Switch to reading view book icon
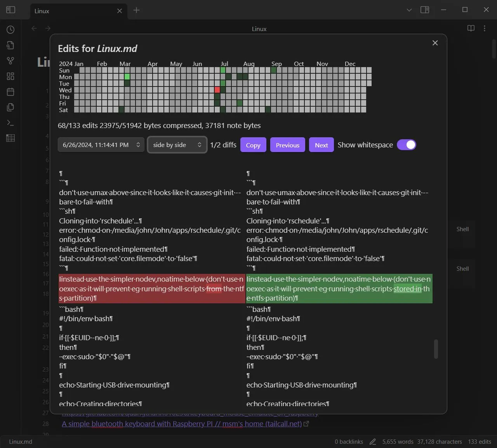Viewport: 497px width, 448px height. 471,28
